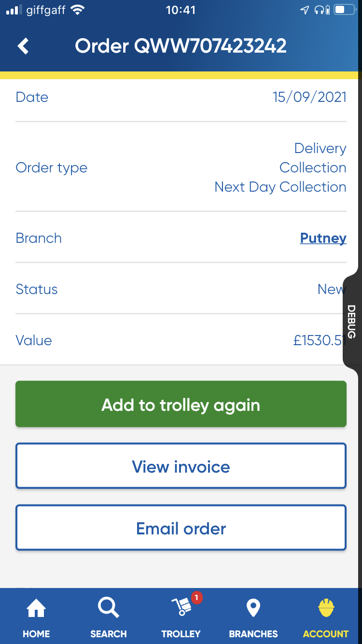
Task: Select the HOME tab label
Action: pos(36,634)
